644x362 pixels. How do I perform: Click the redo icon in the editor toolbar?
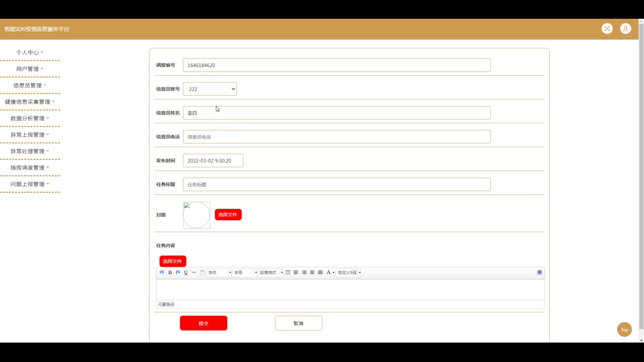tap(178, 273)
